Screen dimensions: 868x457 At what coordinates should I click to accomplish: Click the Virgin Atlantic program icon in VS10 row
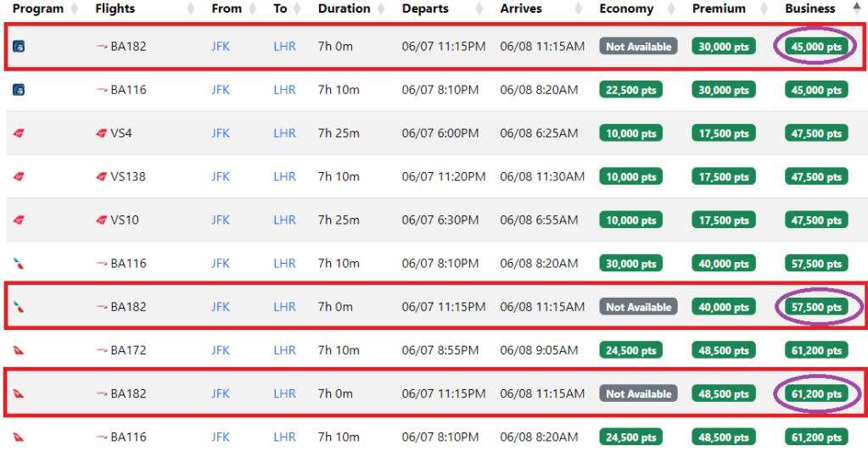(x=19, y=220)
